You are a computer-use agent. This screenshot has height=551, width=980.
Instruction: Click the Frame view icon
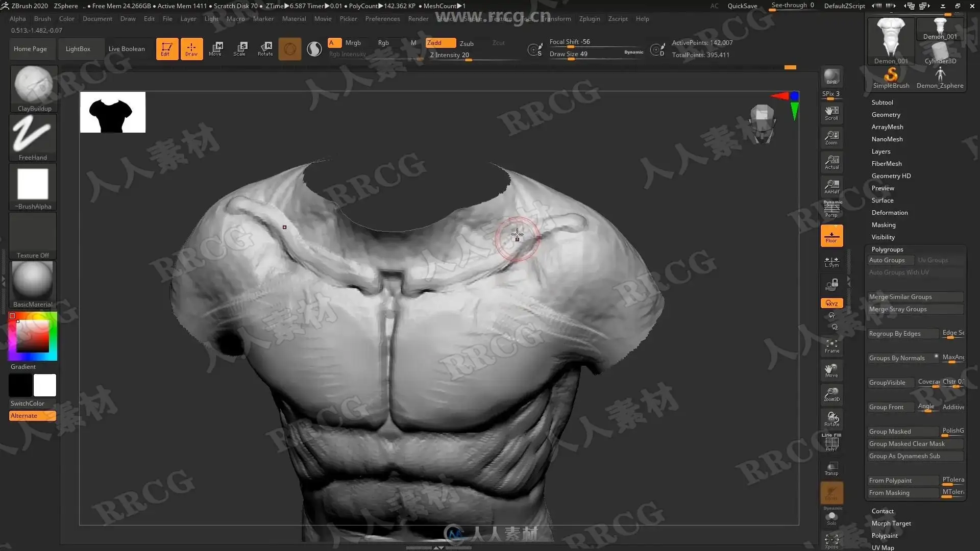tap(831, 346)
